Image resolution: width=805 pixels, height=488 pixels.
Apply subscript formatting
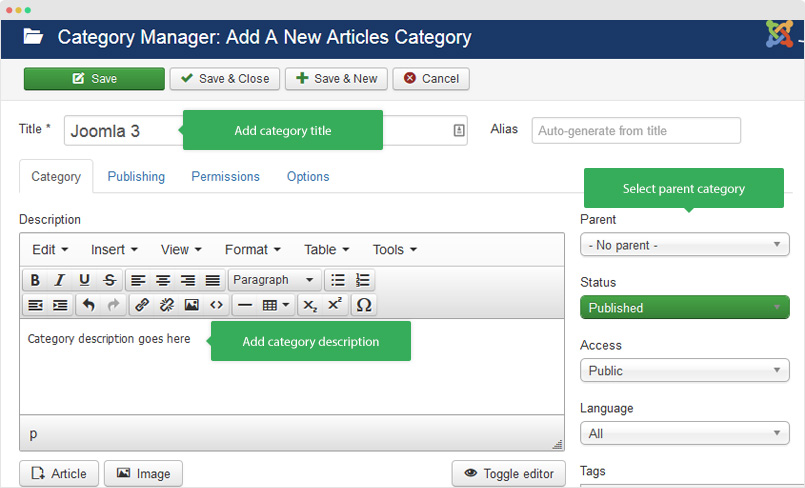(310, 305)
